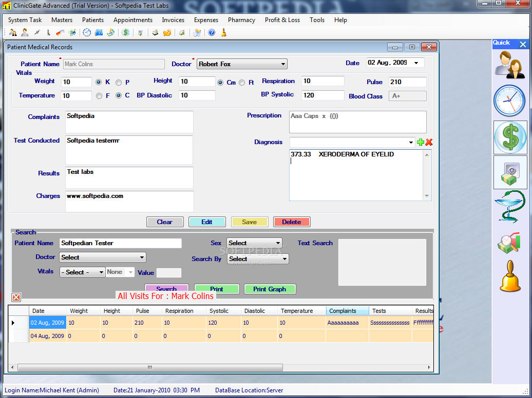Close the All Visits results grid
Image resolution: width=532 pixels, height=398 pixels.
[16, 297]
